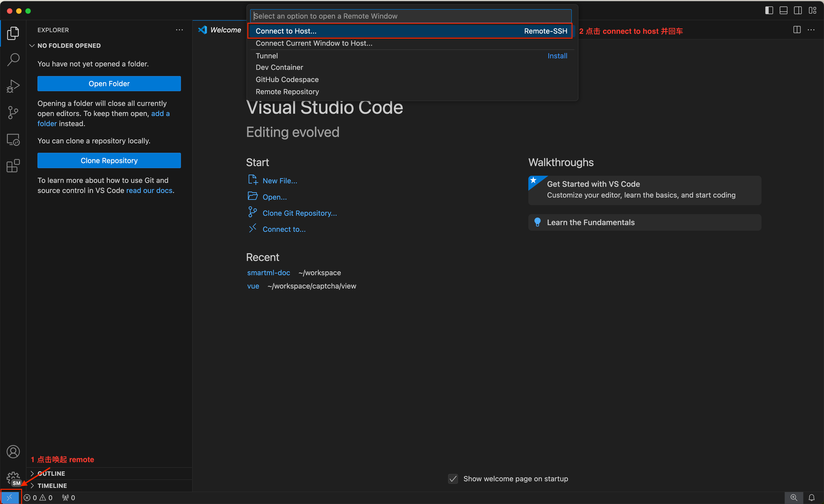Click the Connect to... link

[284, 229]
